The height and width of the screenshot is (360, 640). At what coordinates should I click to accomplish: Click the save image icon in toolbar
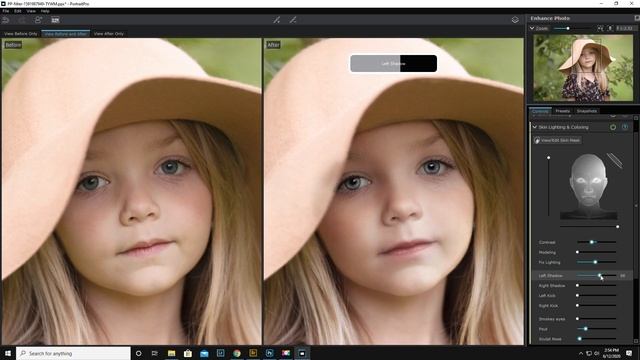click(x=55, y=20)
